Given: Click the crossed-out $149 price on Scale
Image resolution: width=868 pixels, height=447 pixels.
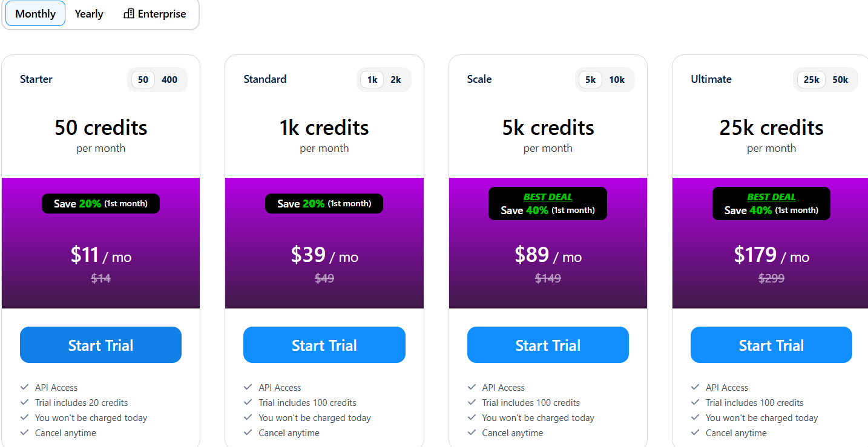Looking at the screenshot, I should pyautogui.click(x=548, y=278).
